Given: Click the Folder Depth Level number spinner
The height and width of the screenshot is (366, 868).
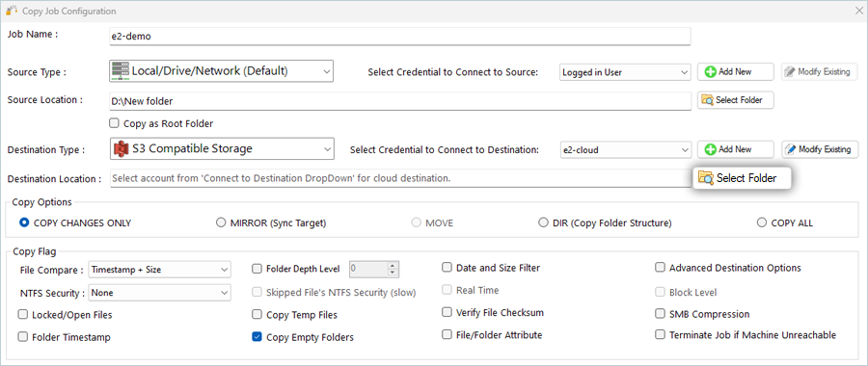Looking at the screenshot, I should [x=373, y=270].
